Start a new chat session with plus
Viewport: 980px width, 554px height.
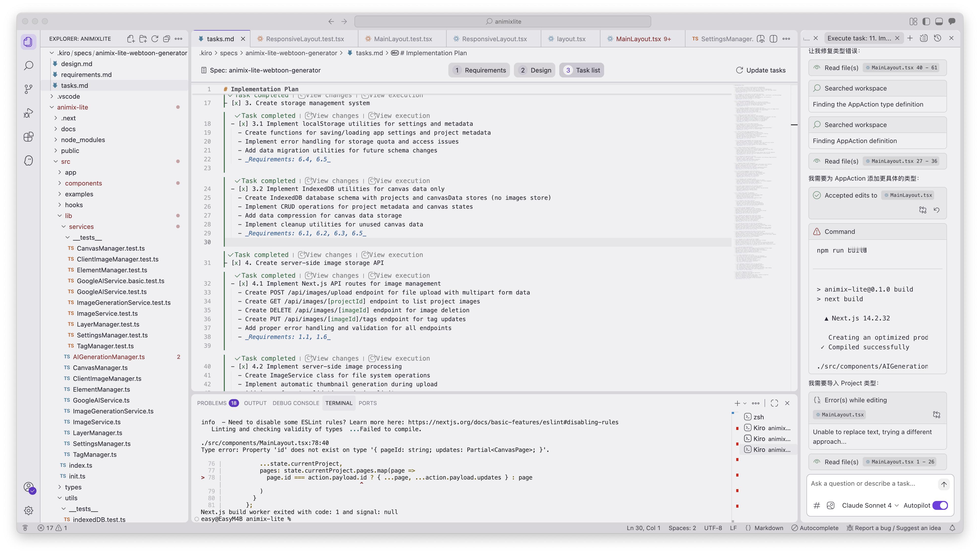pyautogui.click(x=910, y=38)
